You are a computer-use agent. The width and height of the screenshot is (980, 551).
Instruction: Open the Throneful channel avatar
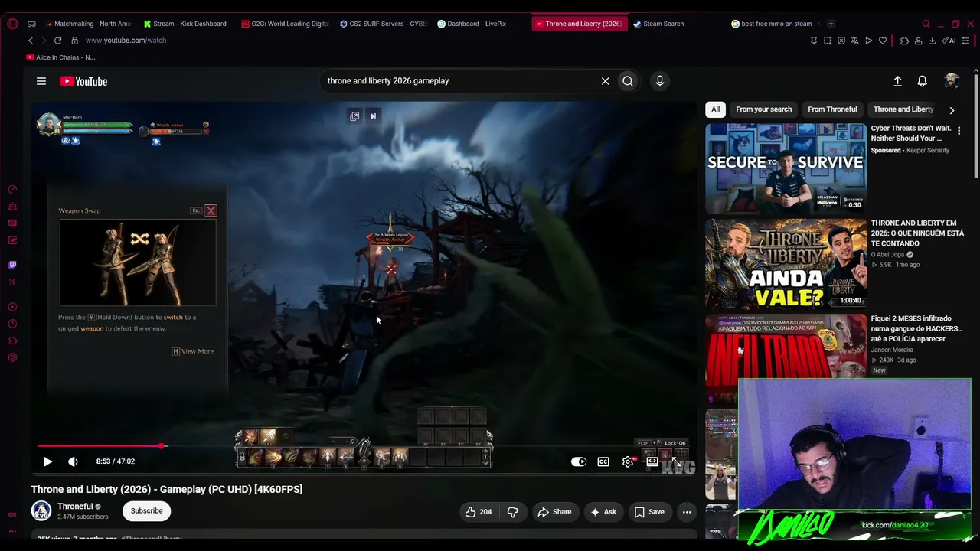coord(41,510)
